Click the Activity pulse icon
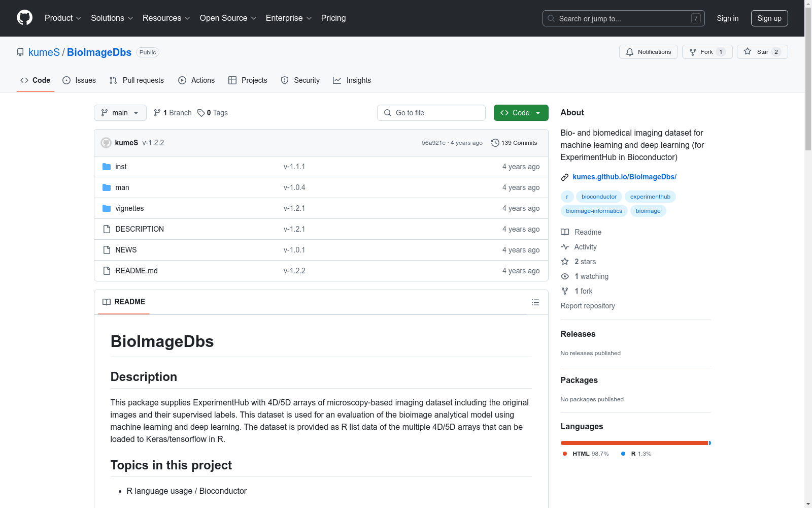 pyautogui.click(x=565, y=247)
